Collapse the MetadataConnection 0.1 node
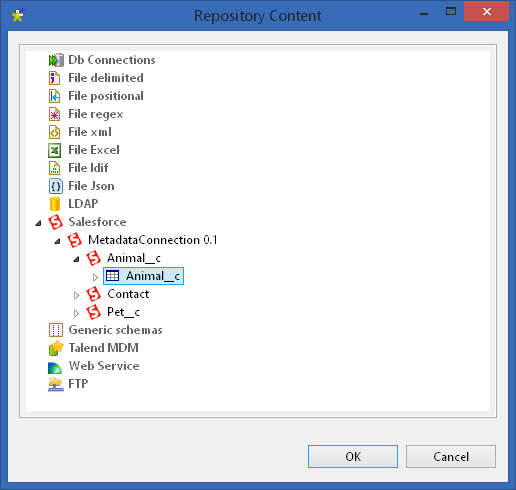This screenshot has width=516, height=490. pos(58,241)
